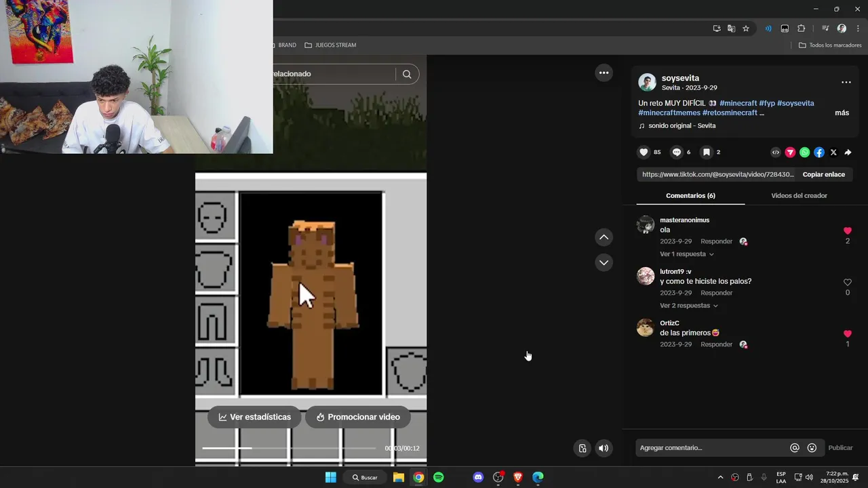
Task: Toggle the auto-scroll icon beside the speaker button
Action: pos(583,448)
